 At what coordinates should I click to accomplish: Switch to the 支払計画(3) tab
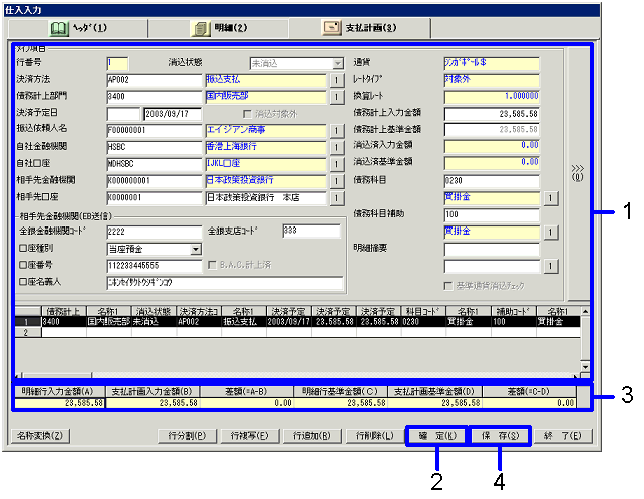point(360,28)
